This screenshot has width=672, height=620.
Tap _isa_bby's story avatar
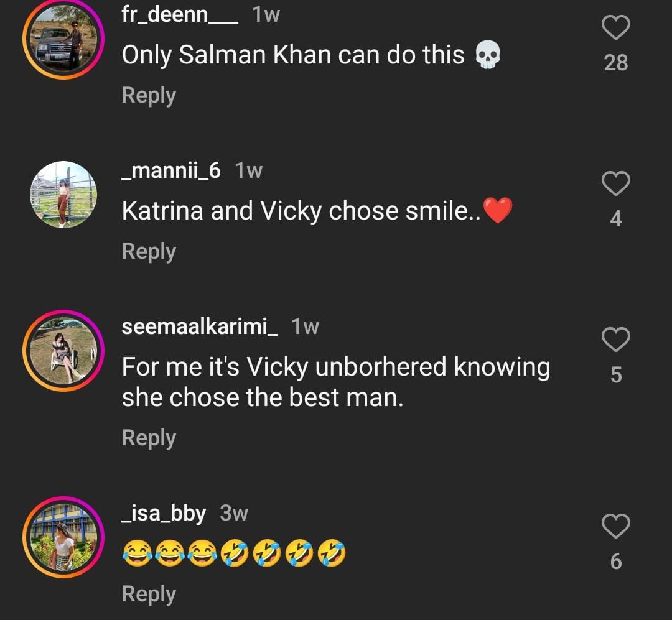[x=63, y=538]
